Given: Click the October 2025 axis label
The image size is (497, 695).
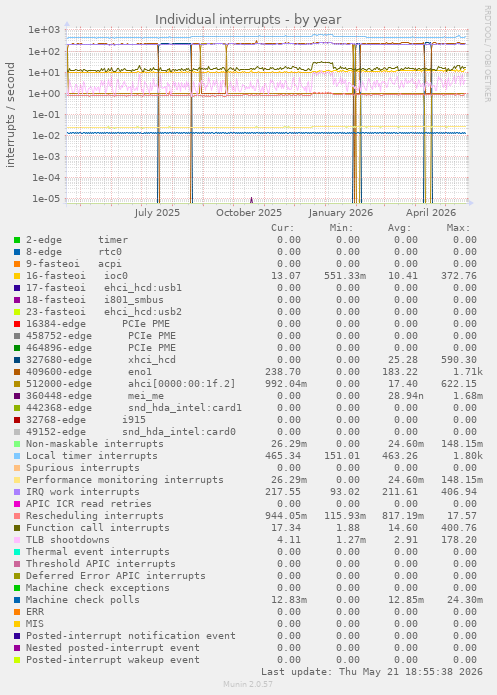Looking at the screenshot, I should pos(249,213).
